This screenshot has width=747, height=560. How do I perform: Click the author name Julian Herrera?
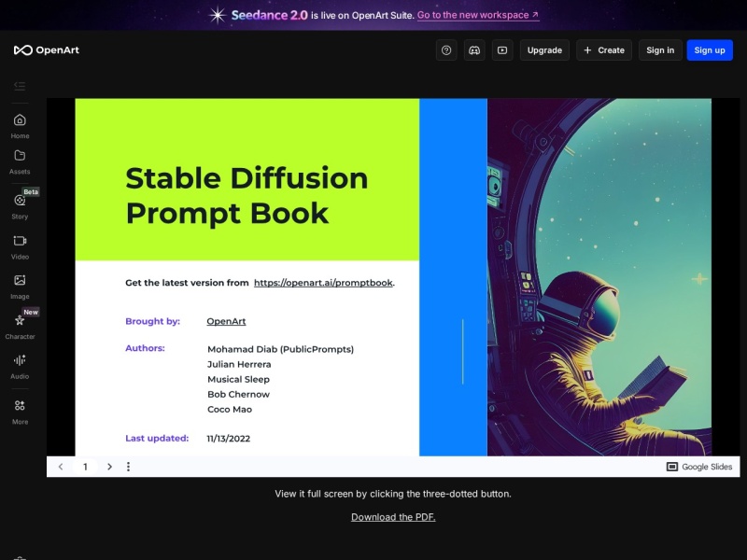point(239,364)
